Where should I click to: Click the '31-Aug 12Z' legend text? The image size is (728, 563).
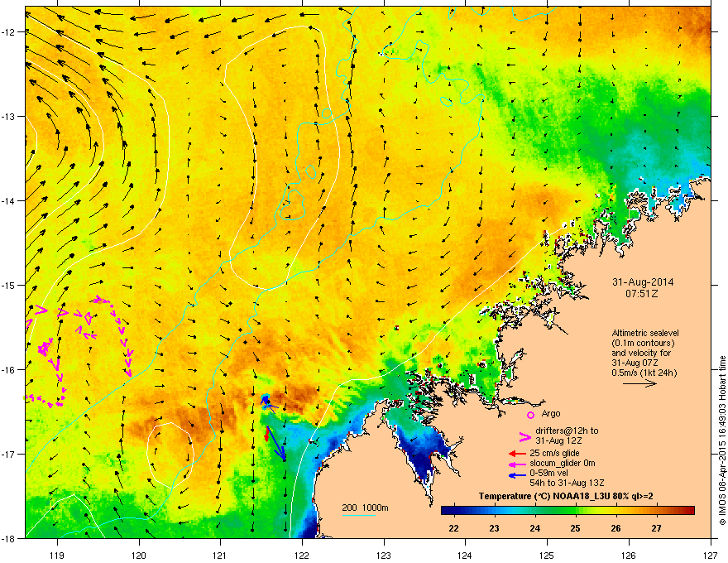558,440
